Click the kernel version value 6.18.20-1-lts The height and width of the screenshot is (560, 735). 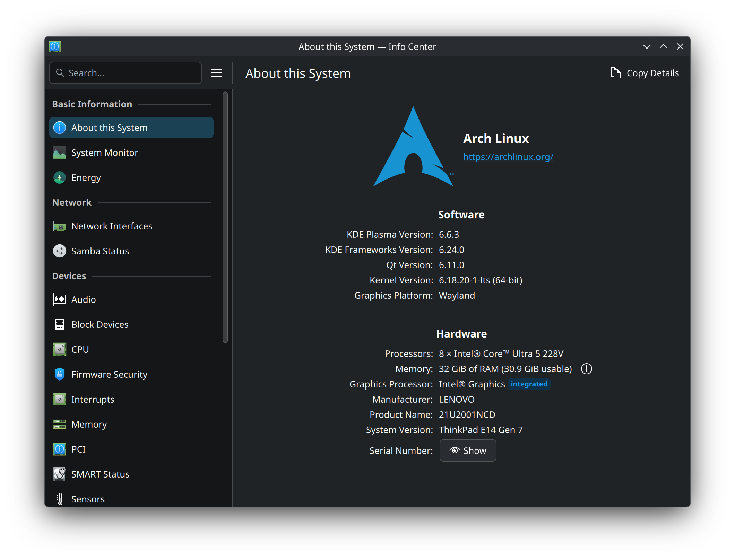(481, 280)
